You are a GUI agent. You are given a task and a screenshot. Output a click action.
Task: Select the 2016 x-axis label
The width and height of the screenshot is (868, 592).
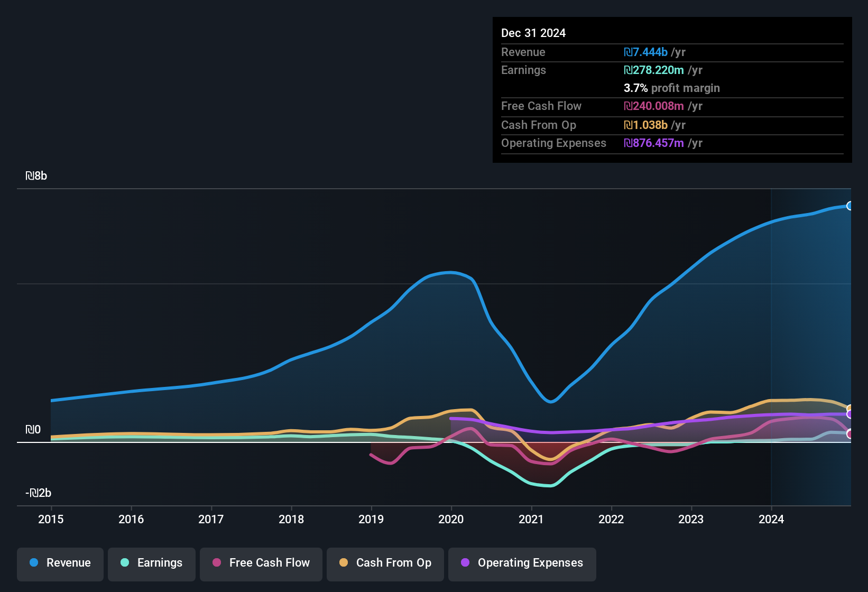point(131,519)
